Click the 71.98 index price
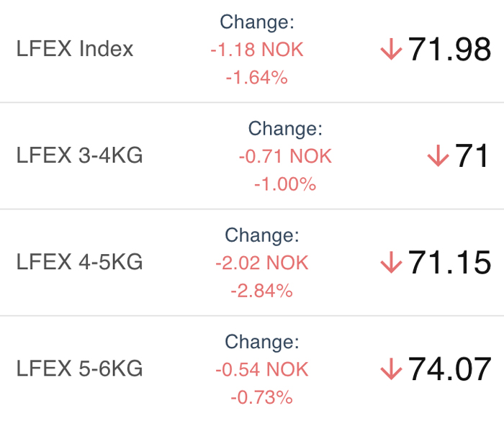 (x=449, y=49)
